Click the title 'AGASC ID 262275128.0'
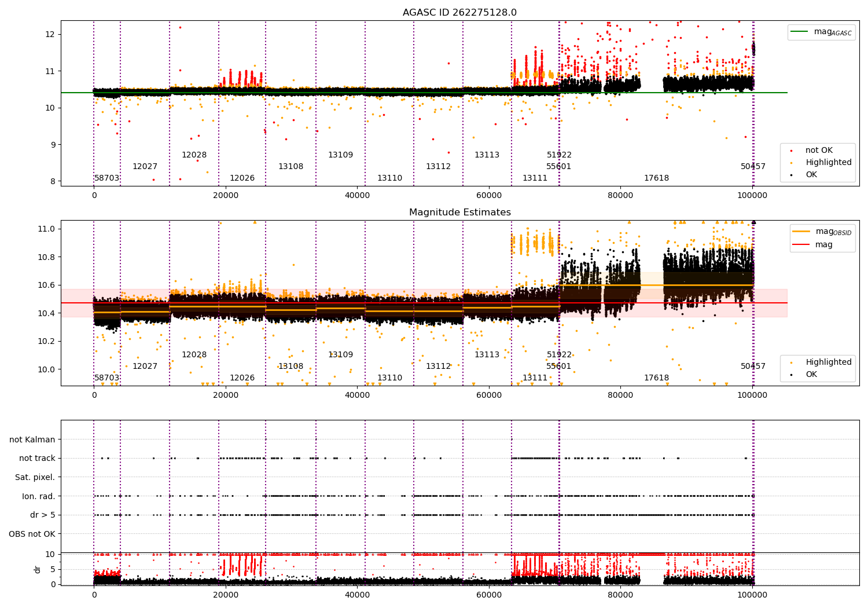Viewport: 868px width, 608px height. [460, 13]
